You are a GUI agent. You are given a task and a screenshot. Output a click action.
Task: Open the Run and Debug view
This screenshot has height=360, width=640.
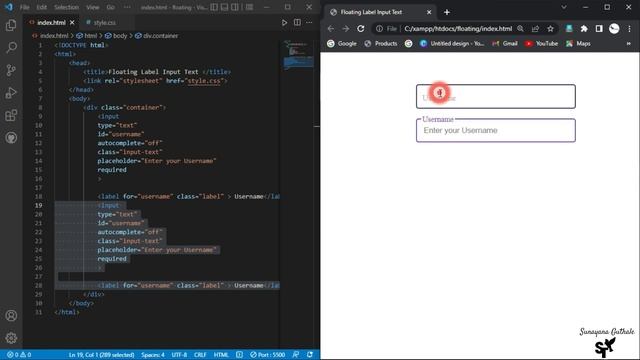tap(11, 93)
